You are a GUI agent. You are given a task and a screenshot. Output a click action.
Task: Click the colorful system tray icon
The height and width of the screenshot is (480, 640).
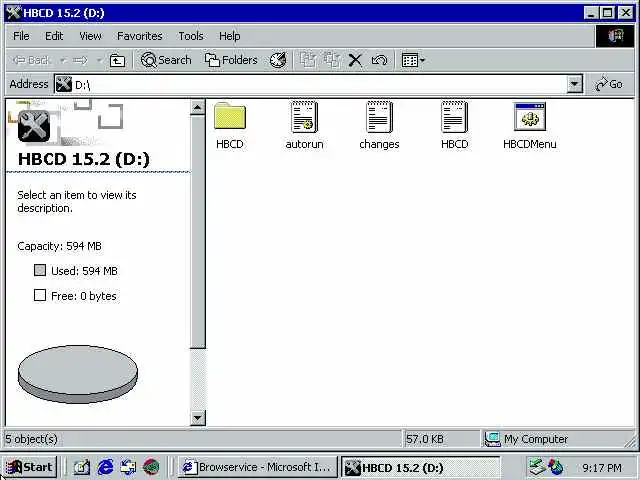click(x=556, y=467)
